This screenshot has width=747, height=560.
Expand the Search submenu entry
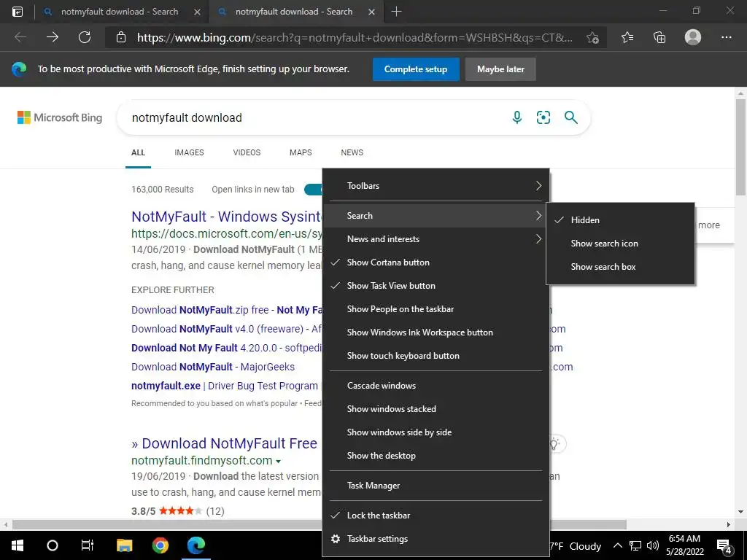pos(436,216)
